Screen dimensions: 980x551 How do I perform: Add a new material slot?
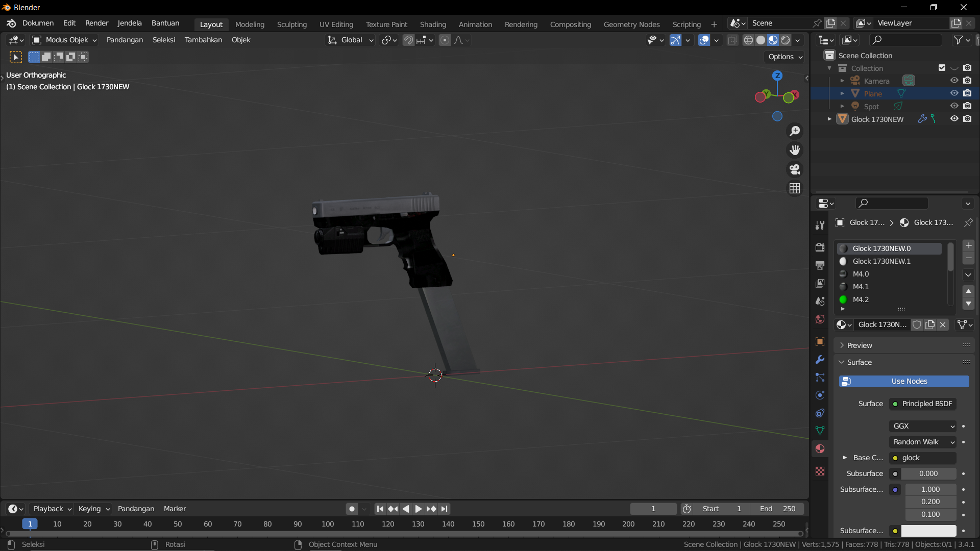pos(968,245)
